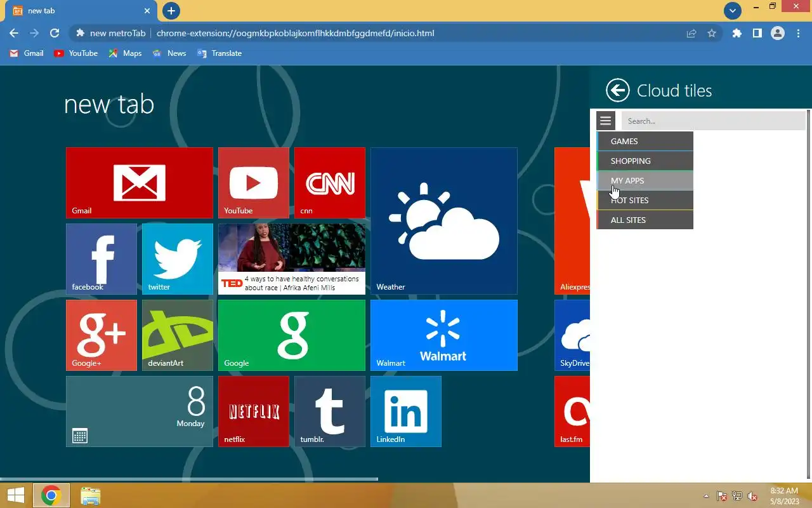The image size is (812, 508).
Task: Open the SkyDrive tile
Action: pyautogui.click(x=572, y=335)
